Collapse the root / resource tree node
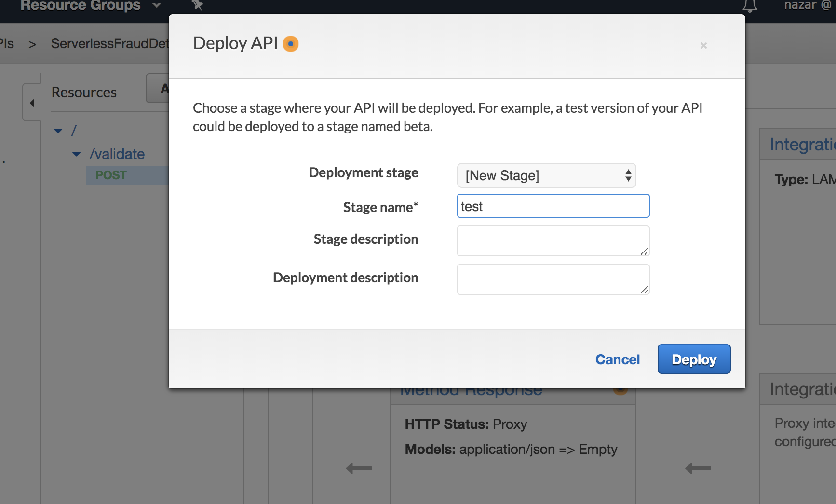836x504 pixels. pos(58,131)
